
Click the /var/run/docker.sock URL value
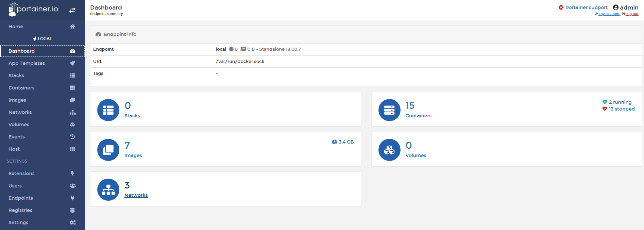click(x=240, y=62)
